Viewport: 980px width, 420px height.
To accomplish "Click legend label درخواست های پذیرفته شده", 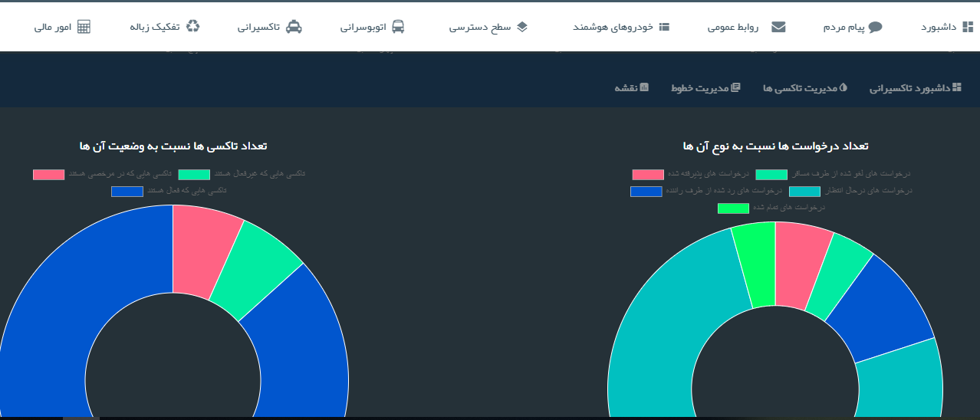I will point(708,175).
